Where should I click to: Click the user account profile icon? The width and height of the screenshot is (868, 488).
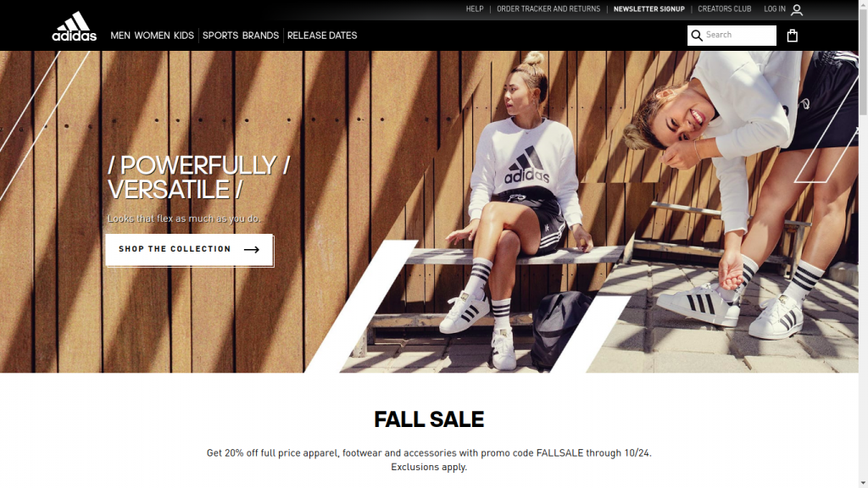797,10
